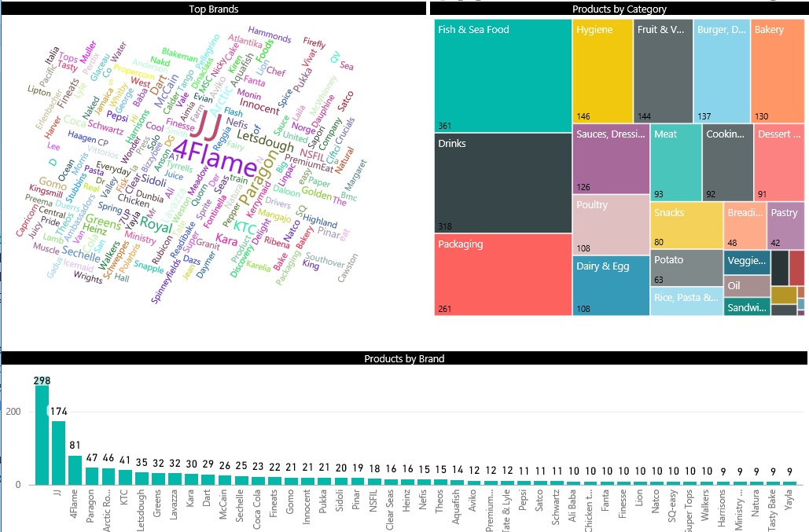The image size is (809, 532).
Task: Select McCain in the word cloud
Action: click(166, 90)
